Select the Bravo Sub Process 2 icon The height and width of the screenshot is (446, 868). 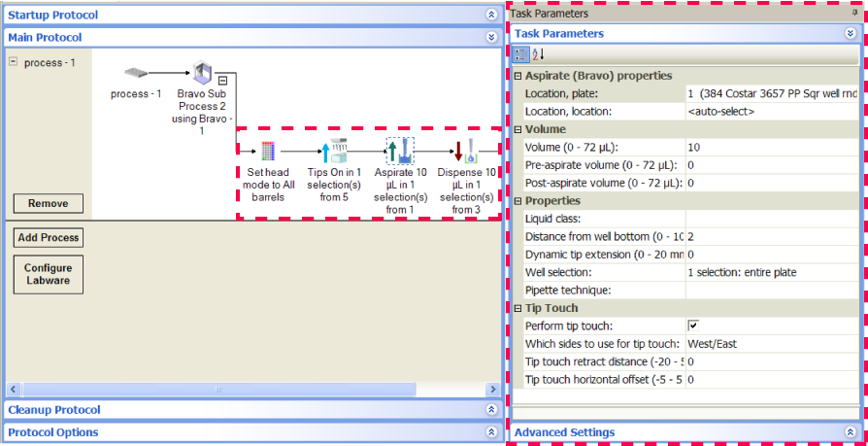(x=202, y=73)
